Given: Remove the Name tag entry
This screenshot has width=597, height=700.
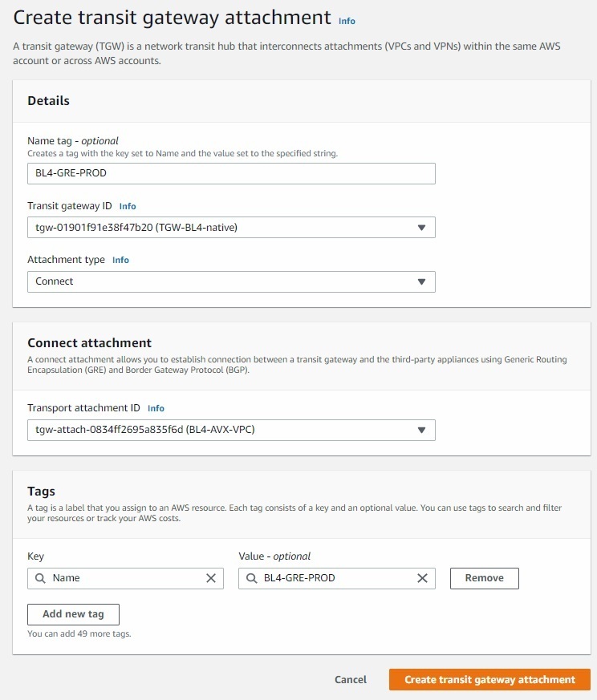Looking at the screenshot, I should click(485, 578).
